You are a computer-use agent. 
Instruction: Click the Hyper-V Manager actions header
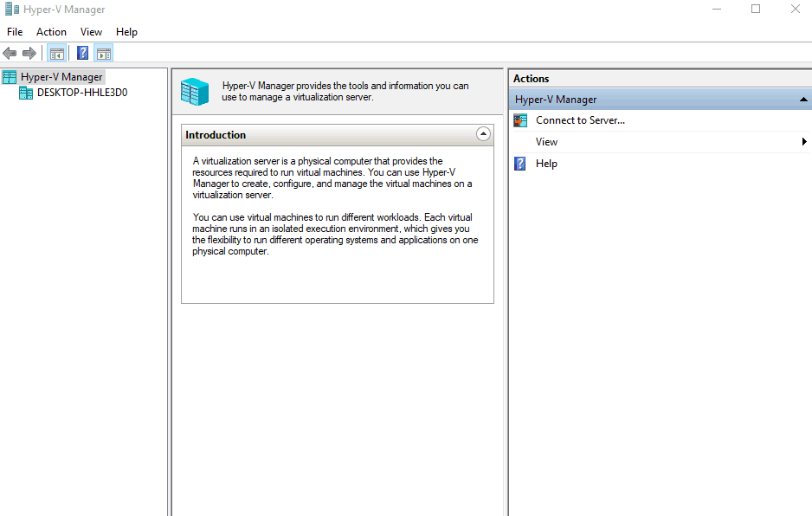[661, 100]
